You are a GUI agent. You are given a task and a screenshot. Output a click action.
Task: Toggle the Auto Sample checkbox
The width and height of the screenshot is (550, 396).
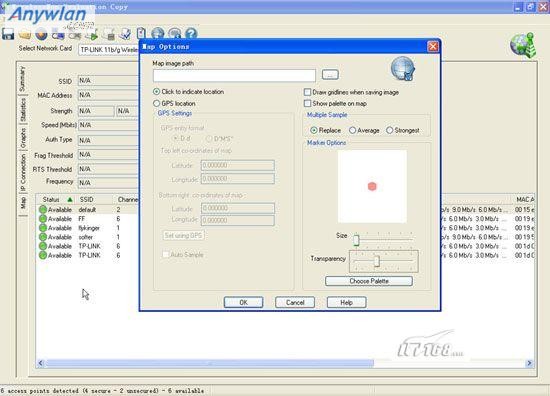166,255
